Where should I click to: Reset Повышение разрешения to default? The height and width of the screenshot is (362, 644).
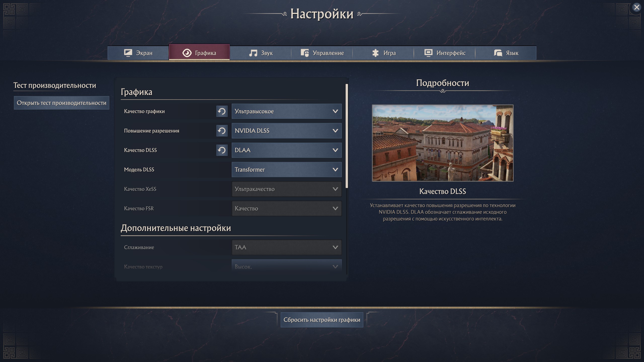click(x=222, y=131)
